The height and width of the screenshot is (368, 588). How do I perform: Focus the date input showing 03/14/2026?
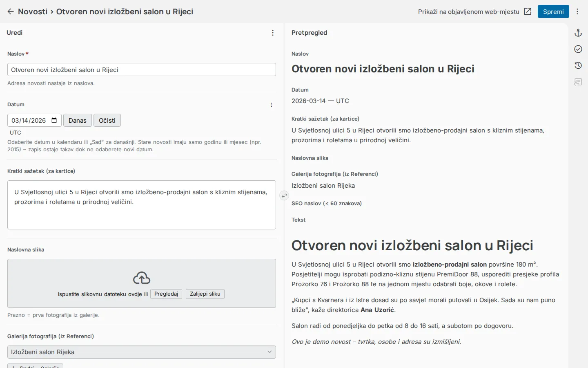[x=34, y=120]
